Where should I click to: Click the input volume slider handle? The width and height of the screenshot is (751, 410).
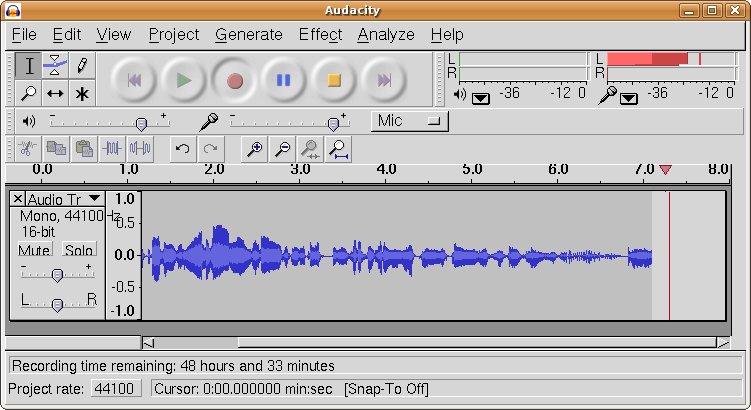[333, 124]
